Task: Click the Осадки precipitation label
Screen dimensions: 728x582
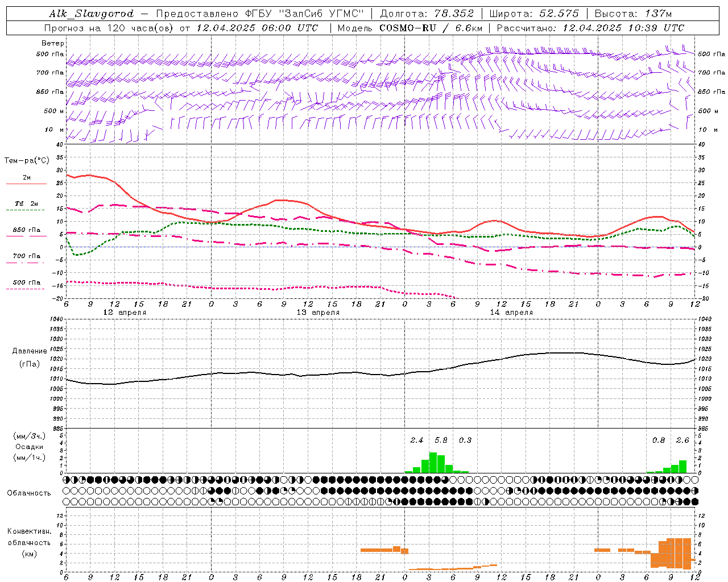Action: point(30,447)
